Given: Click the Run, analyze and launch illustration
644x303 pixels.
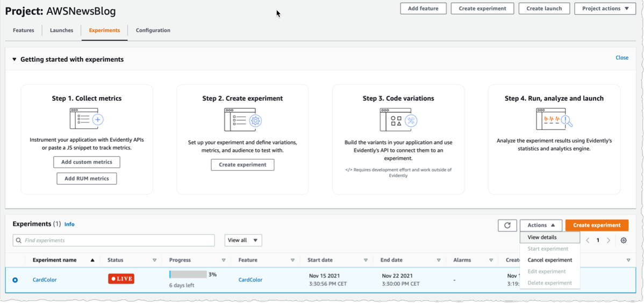Looking at the screenshot, I should pos(554,119).
